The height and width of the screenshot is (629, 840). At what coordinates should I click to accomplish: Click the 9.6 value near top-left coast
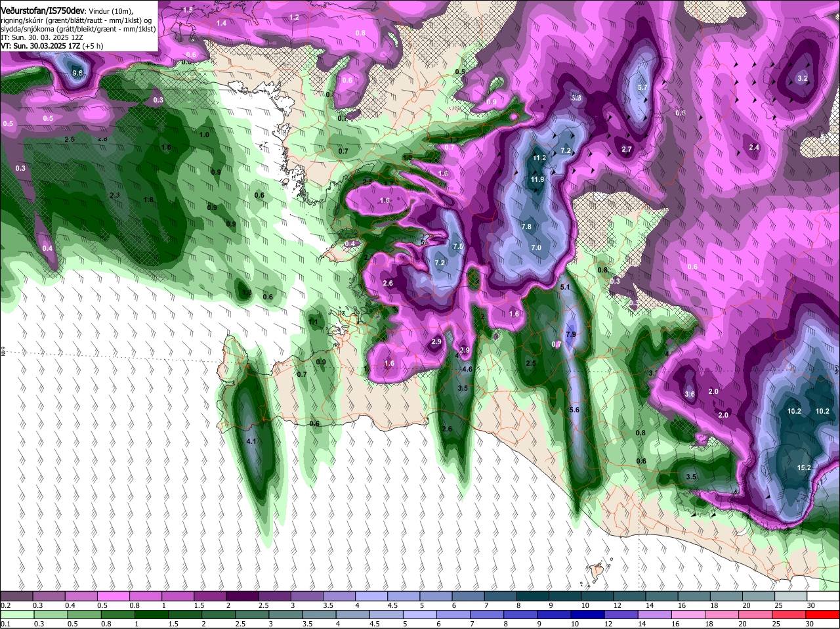[x=77, y=73]
